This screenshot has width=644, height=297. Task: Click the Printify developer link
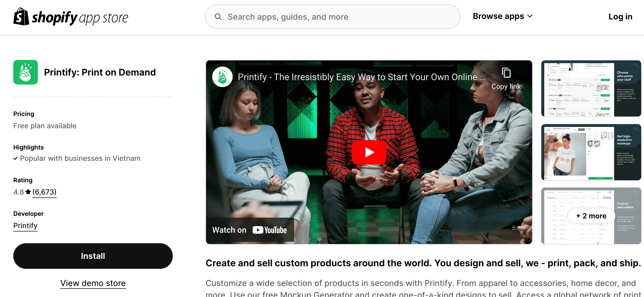(25, 226)
